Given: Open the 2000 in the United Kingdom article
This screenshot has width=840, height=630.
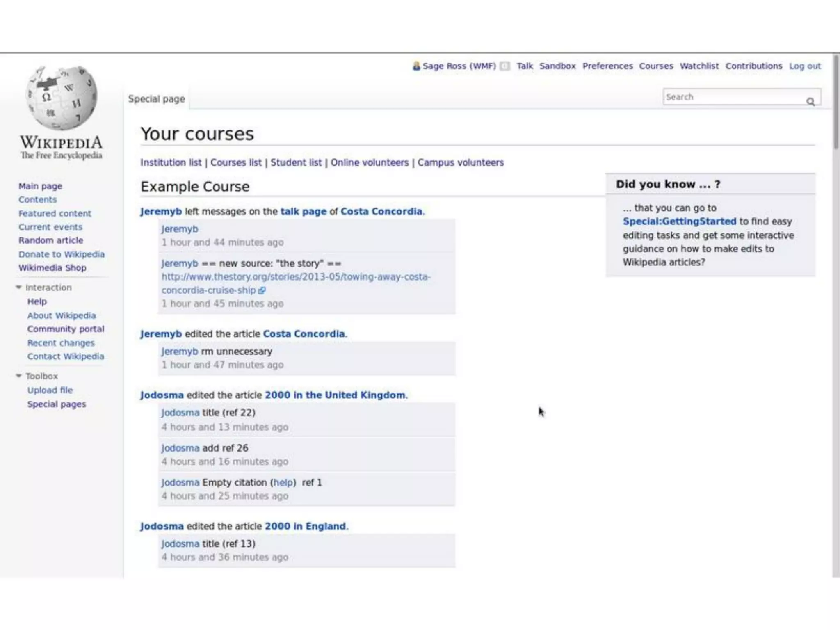Looking at the screenshot, I should pos(335,395).
